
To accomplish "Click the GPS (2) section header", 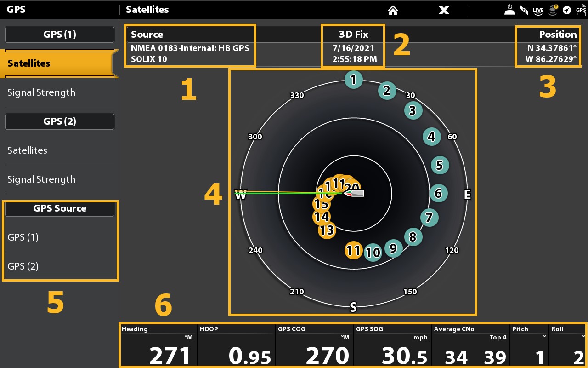I will tap(60, 121).
